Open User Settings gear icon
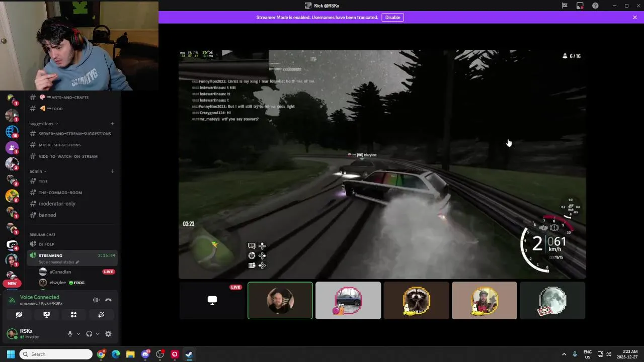This screenshot has height=362, width=644. tap(108, 334)
